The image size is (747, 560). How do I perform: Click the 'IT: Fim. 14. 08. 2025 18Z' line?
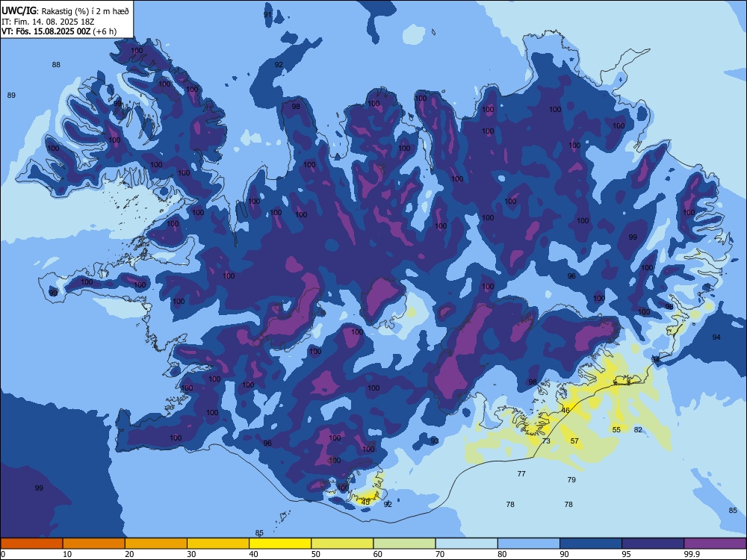tap(48, 22)
